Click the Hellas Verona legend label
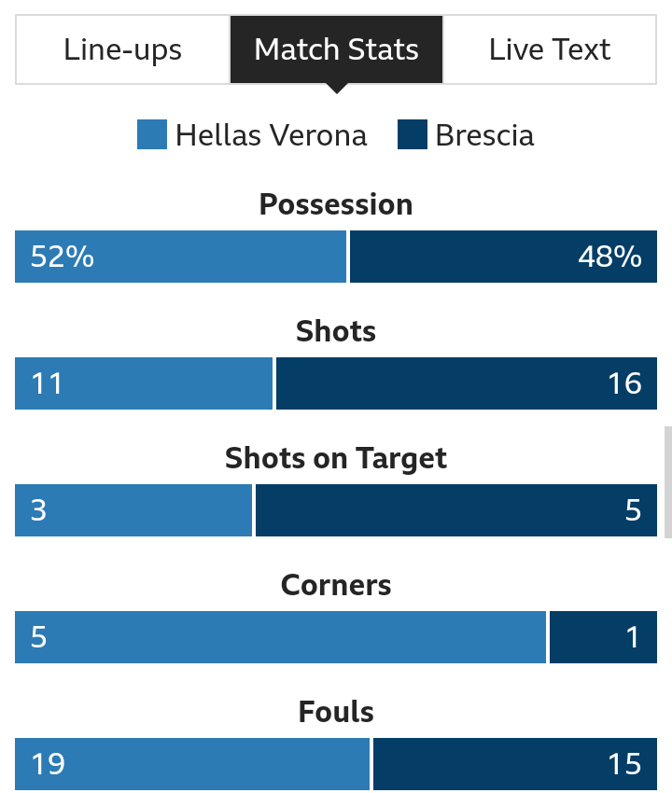 coord(272,135)
